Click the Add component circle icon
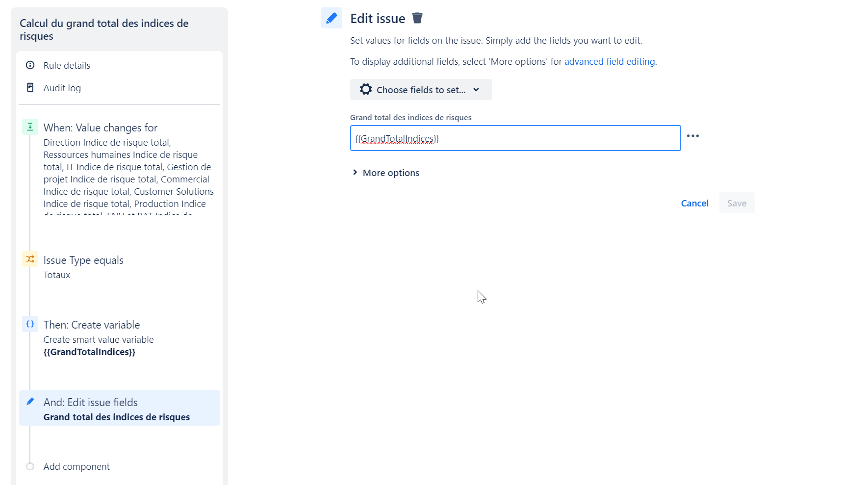868x485 pixels. pyautogui.click(x=30, y=466)
